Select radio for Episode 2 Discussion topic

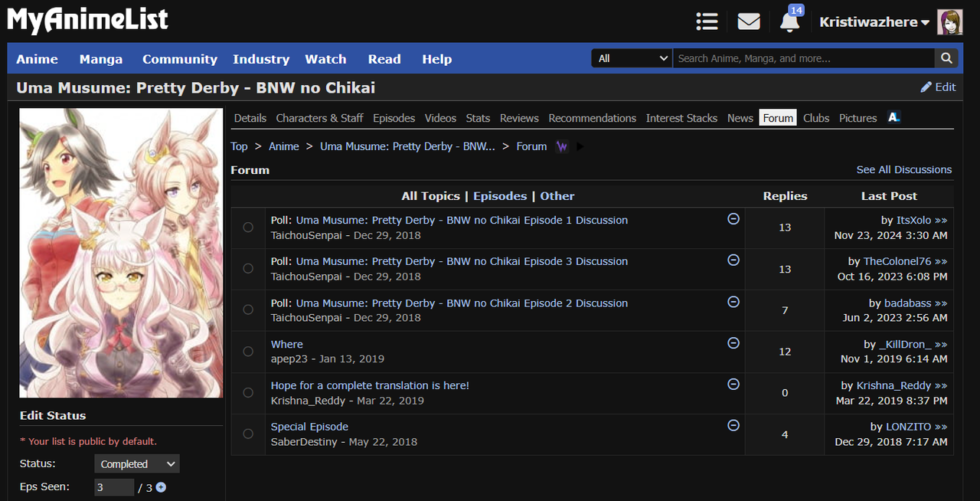point(248,310)
